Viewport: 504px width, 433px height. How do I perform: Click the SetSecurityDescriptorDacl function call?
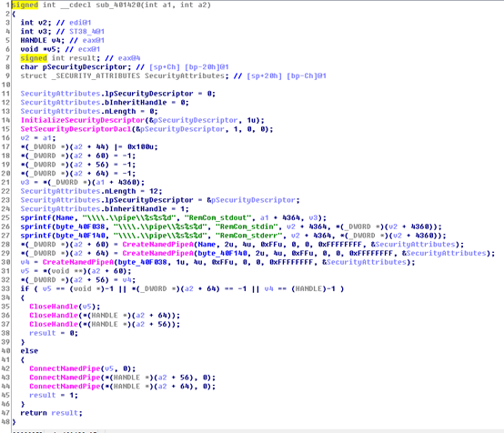pyautogui.click(x=76, y=129)
